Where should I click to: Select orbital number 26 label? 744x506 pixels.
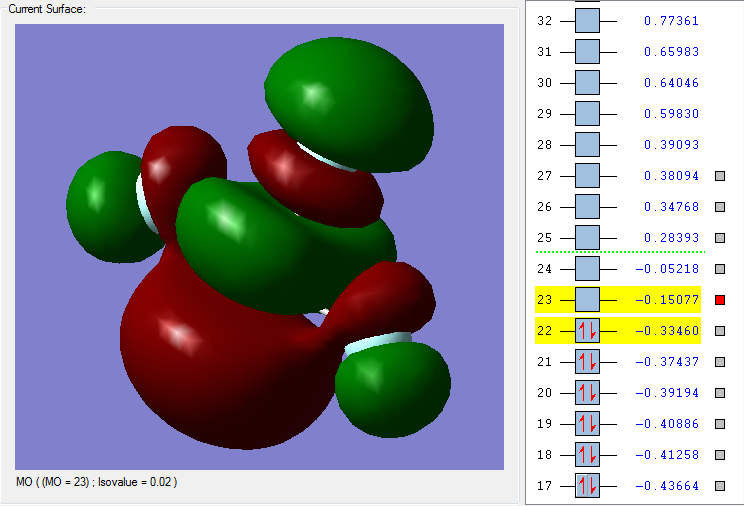545,207
